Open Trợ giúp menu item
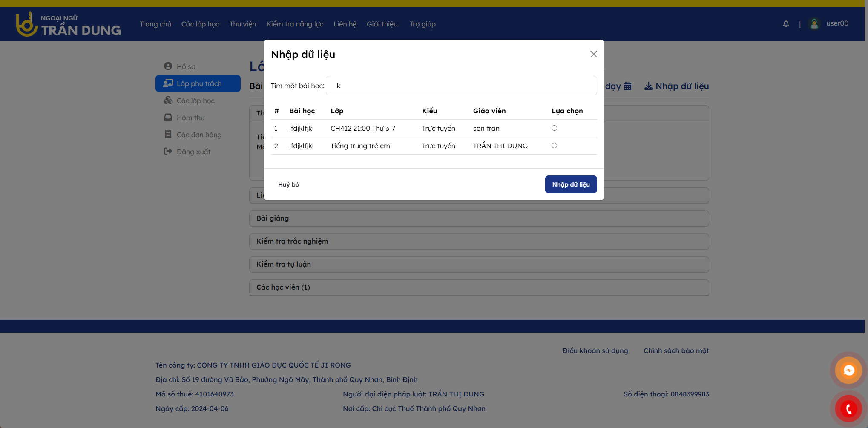Screen dimensions: 868x428 (423, 24)
